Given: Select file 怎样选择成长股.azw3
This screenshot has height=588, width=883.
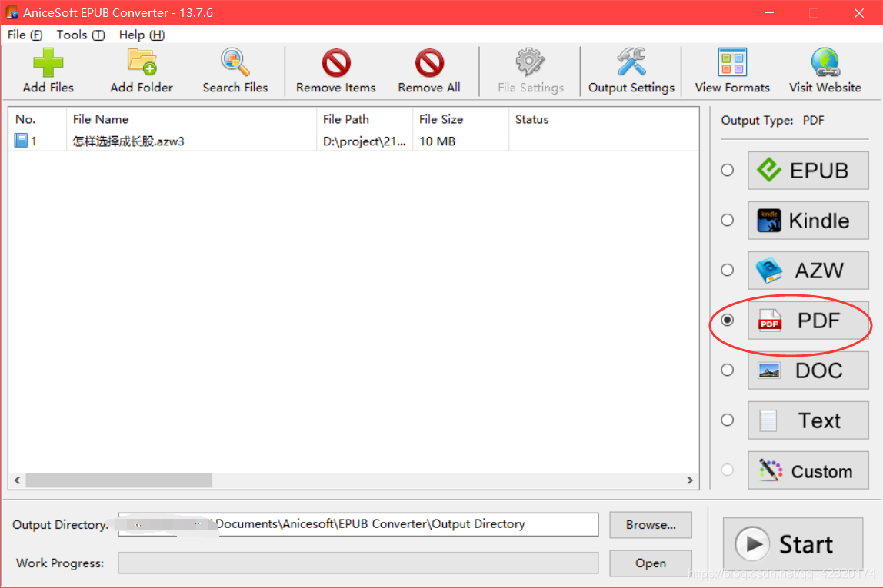Looking at the screenshot, I should click(128, 141).
